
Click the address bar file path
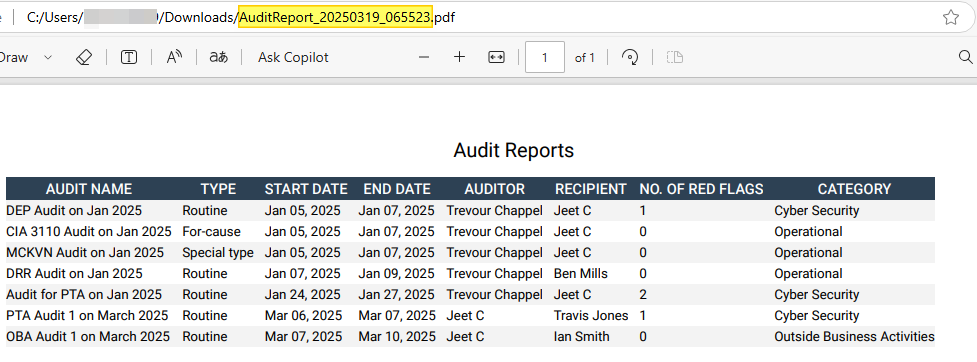pos(241,17)
